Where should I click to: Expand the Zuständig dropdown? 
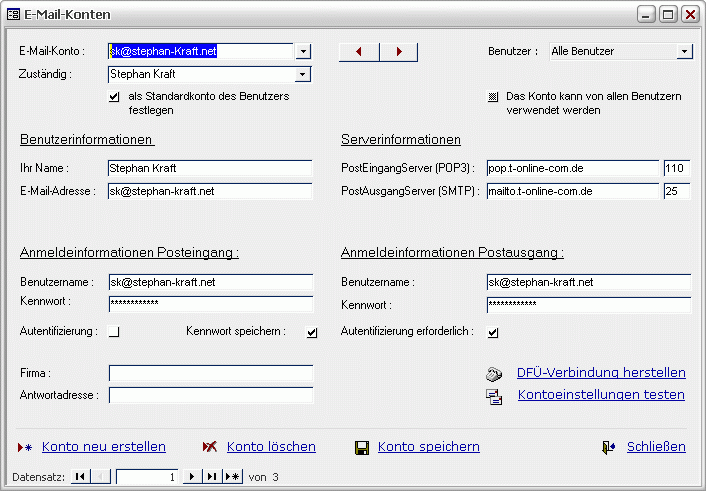[303, 74]
